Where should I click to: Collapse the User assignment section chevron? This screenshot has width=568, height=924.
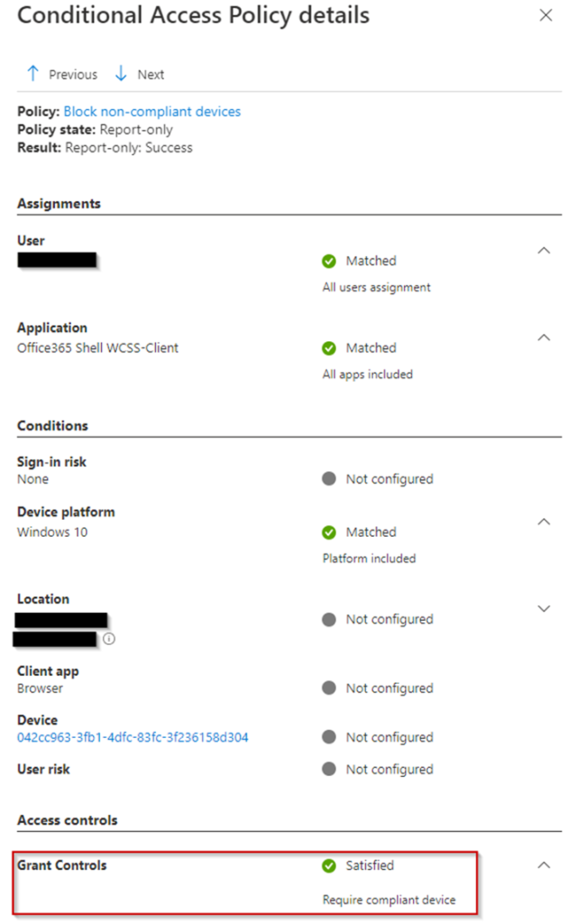click(544, 250)
